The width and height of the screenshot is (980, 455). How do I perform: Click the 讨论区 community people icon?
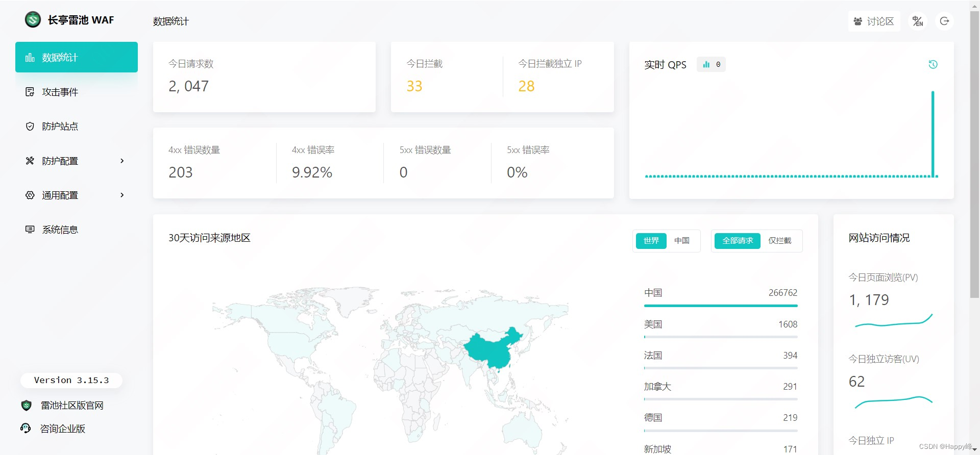[858, 21]
